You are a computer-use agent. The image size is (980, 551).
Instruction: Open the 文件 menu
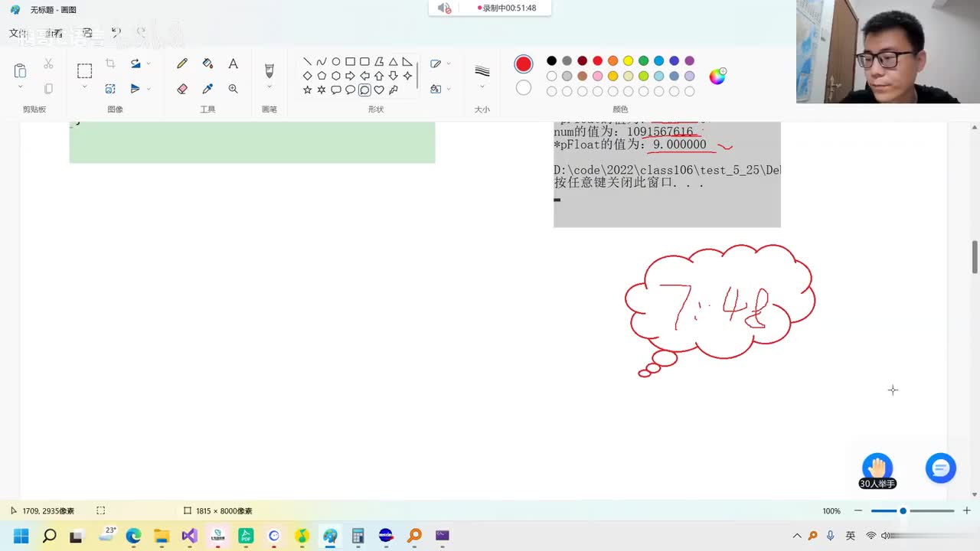18,33
